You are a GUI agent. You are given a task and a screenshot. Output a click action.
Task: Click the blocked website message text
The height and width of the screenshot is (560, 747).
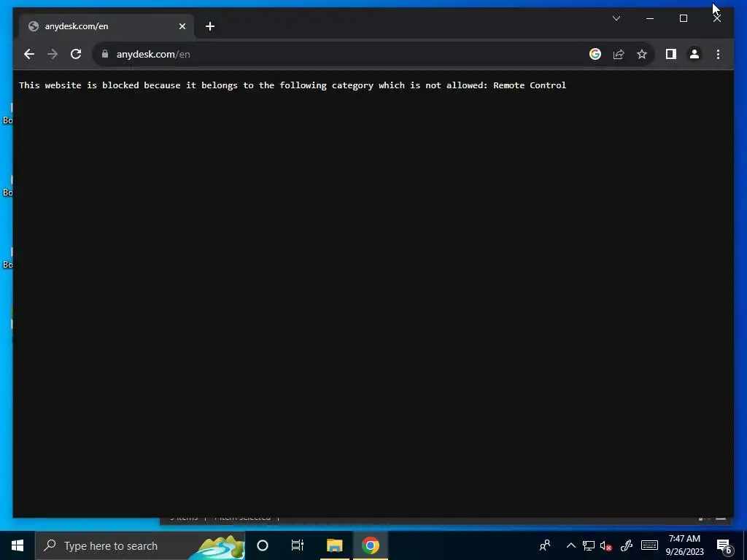tap(293, 85)
